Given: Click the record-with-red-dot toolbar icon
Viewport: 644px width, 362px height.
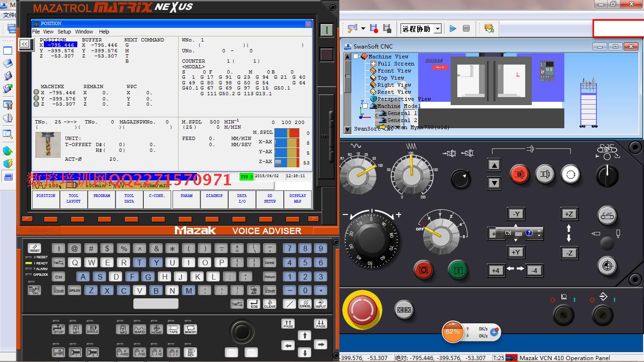Looking at the screenshot, I should (374, 28).
